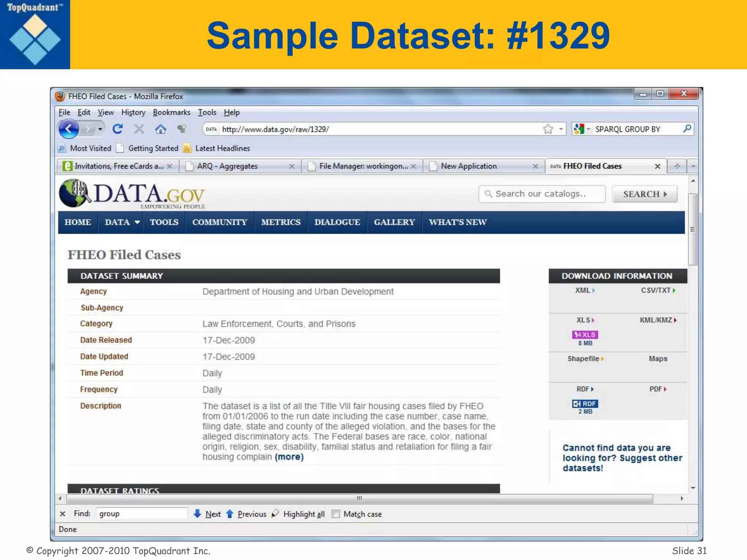Open the Edit menu
Screen dimensions: 747x560
tap(84, 112)
